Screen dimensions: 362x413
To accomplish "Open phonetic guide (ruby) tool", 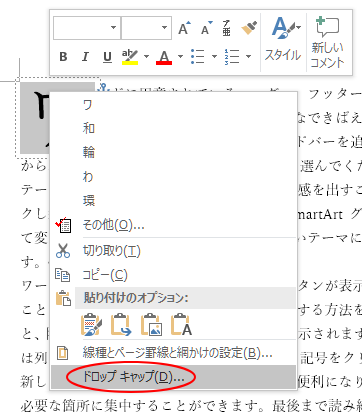I will point(227,28).
